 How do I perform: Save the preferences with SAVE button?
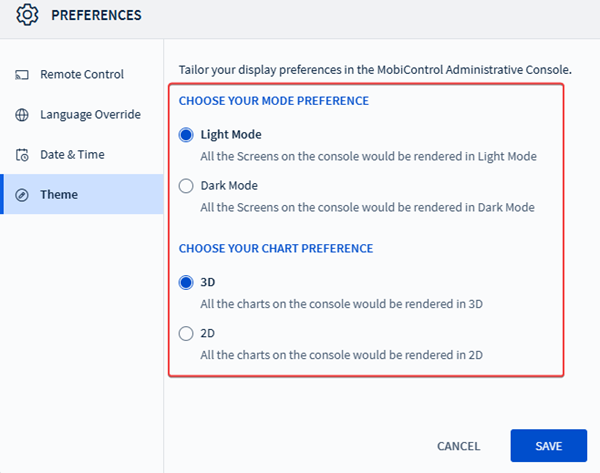pyautogui.click(x=548, y=446)
